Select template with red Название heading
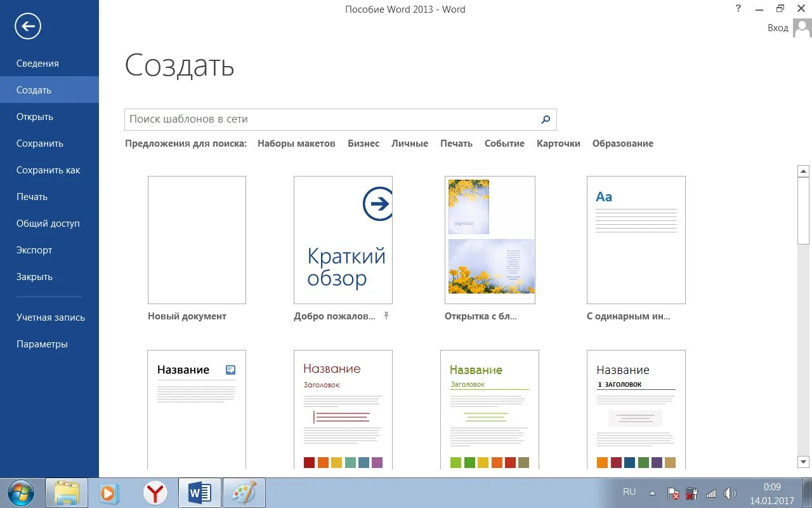The image size is (812, 508). (x=343, y=410)
